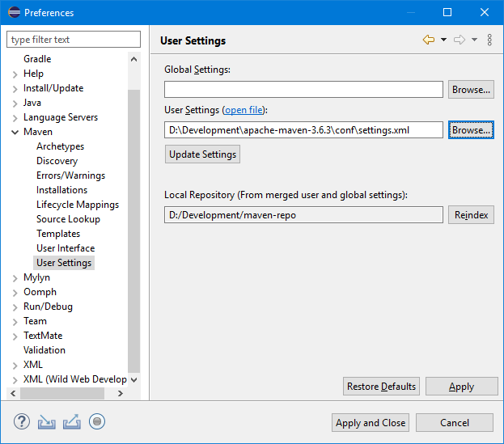Screen dimensions: 504x444
Task: Expand the Run/Debug tree node
Action: coord(15,307)
